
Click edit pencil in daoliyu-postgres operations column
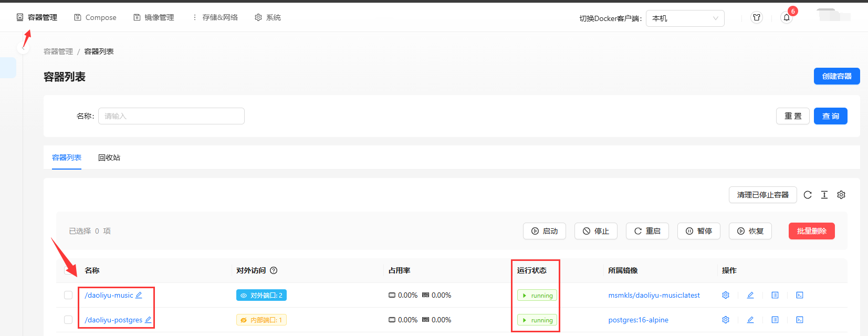[750, 320]
